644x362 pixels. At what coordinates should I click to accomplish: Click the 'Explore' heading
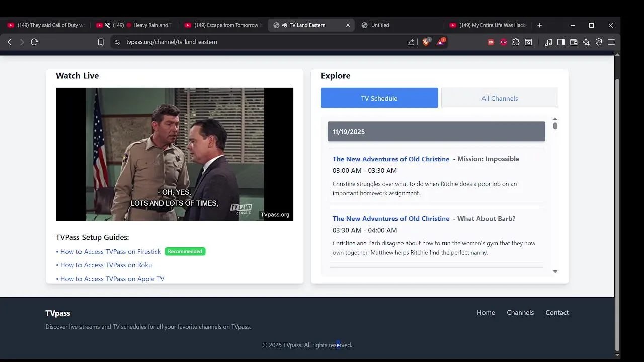point(336,76)
